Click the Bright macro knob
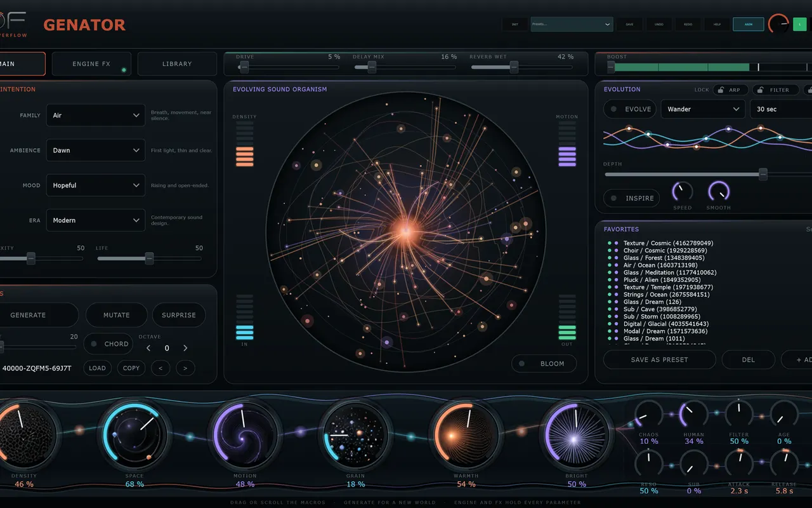The width and height of the screenshot is (812, 508). 576,434
